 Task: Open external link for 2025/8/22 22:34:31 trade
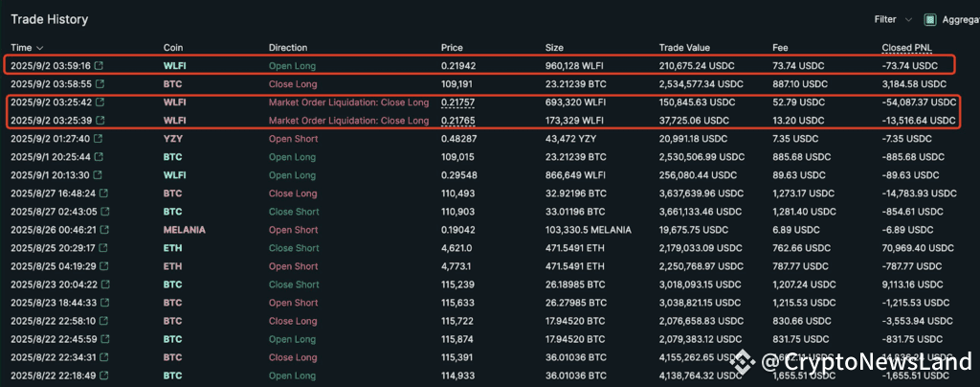(x=103, y=357)
